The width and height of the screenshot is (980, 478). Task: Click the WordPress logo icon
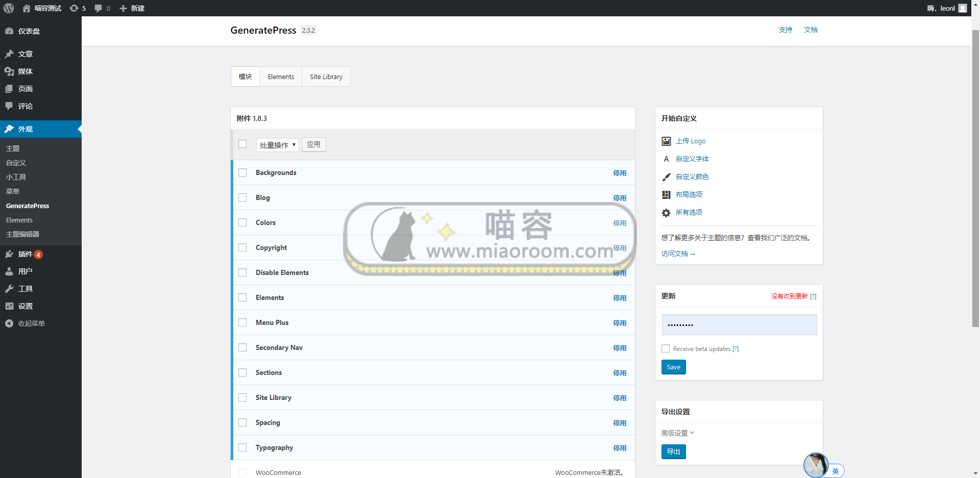pyautogui.click(x=9, y=8)
